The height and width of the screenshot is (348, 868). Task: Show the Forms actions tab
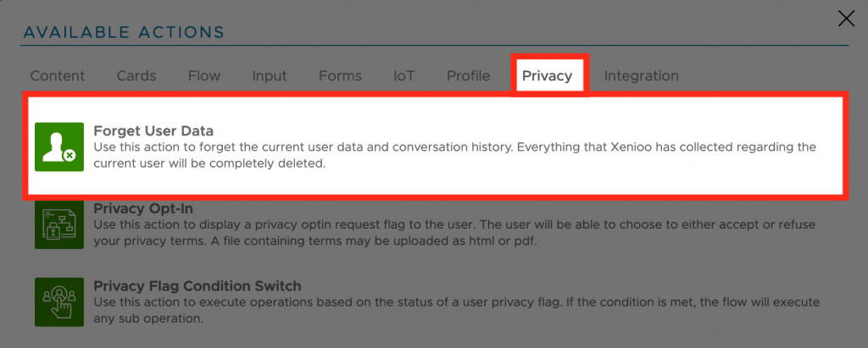[x=340, y=76]
